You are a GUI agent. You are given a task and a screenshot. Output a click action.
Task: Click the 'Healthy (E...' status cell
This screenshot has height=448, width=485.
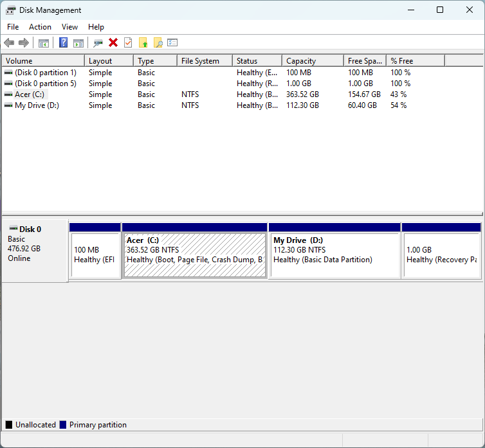pos(257,73)
